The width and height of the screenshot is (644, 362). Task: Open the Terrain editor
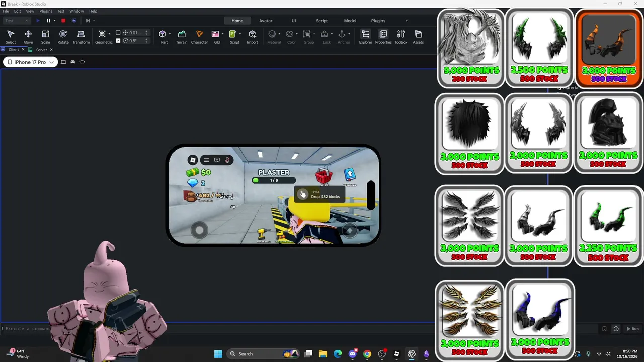tap(182, 37)
